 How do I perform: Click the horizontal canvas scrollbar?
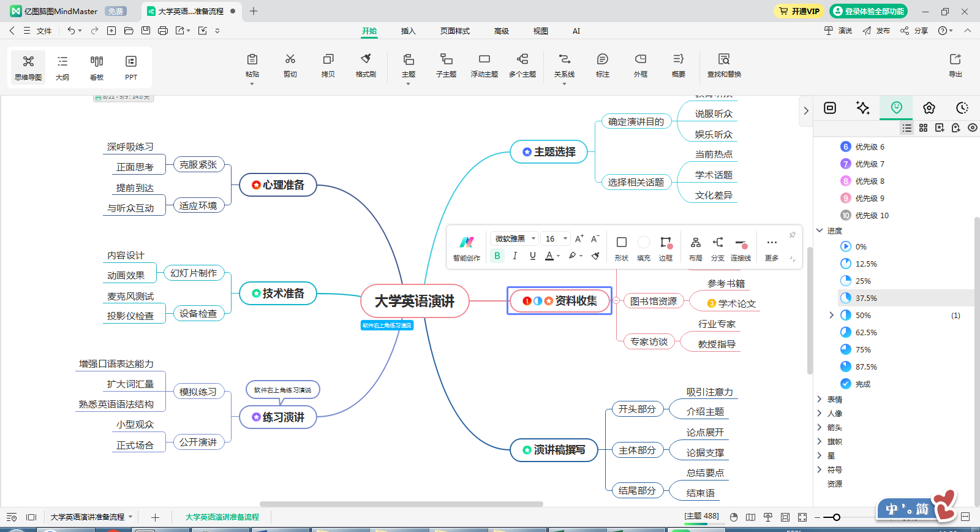pyautogui.click(x=401, y=504)
